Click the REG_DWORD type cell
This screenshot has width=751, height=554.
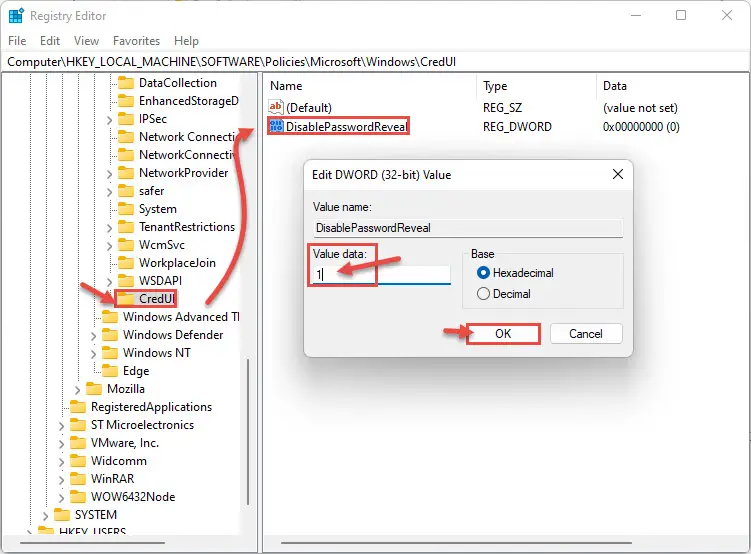[517, 127]
